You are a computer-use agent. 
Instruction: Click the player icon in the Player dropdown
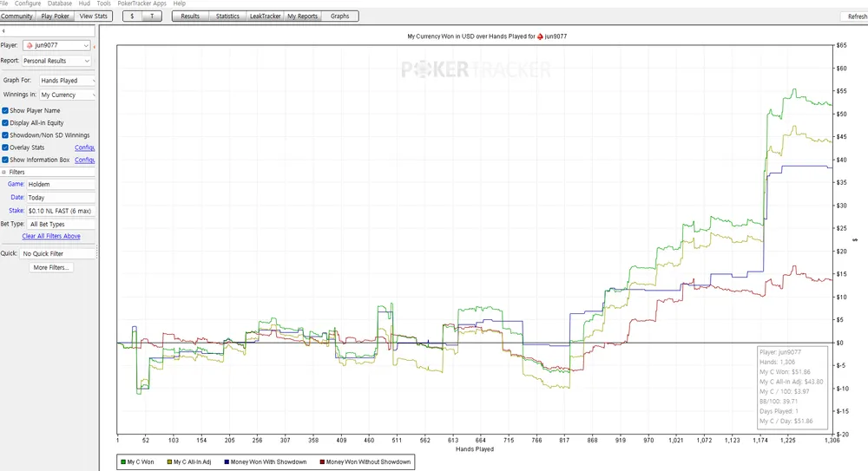[x=30, y=45]
